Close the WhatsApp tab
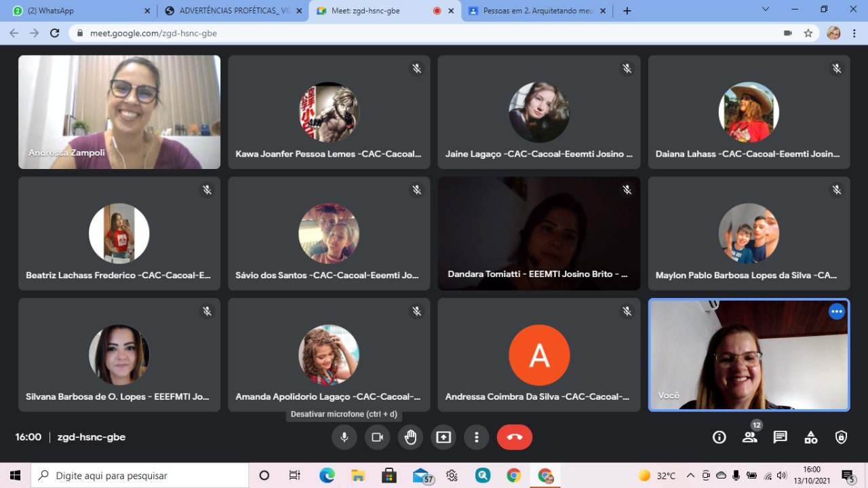This screenshot has width=868, height=488. pos(147,11)
